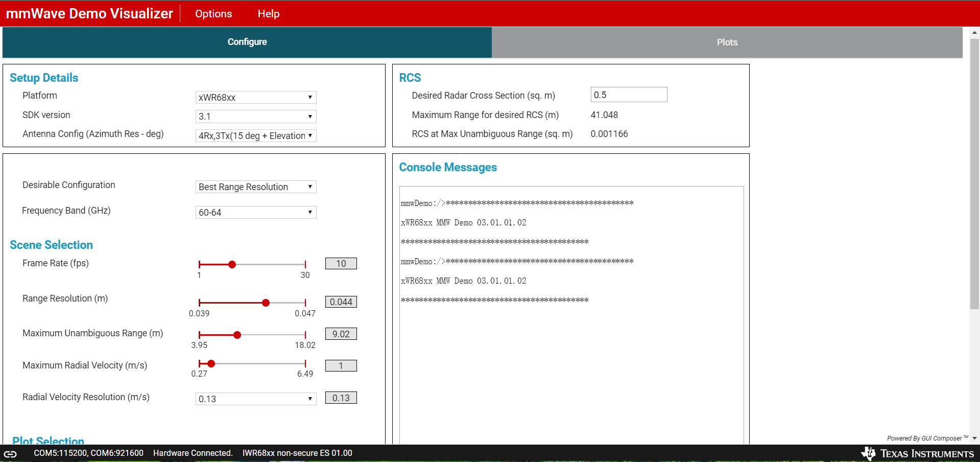This screenshot has height=462, width=980.
Task: Click the Maximum Radial Velocity value box
Action: click(x=341, y=366)
